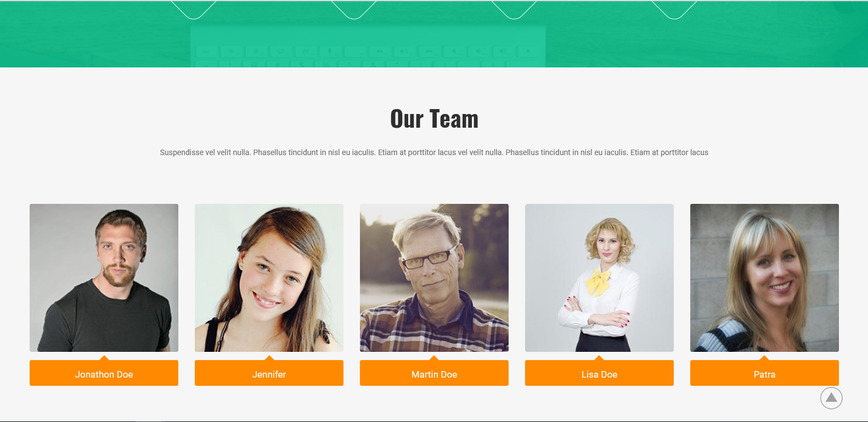Image resolution: width=868 pixels, height=422 pixels.
Task: Click orange pointer triangle above Jonathon Doe label
Action: [104, 357]
